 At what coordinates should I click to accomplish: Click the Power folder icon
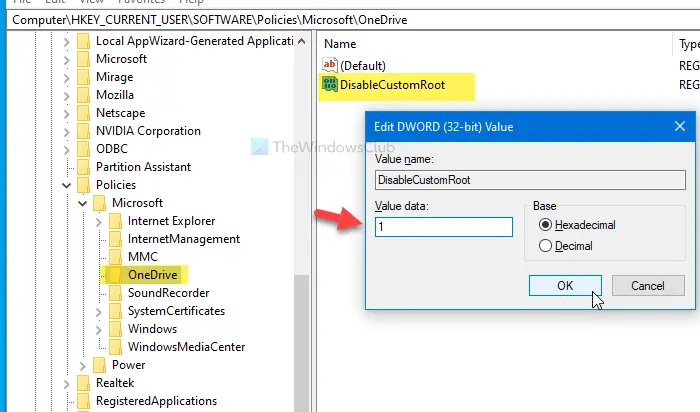point(99,365)
